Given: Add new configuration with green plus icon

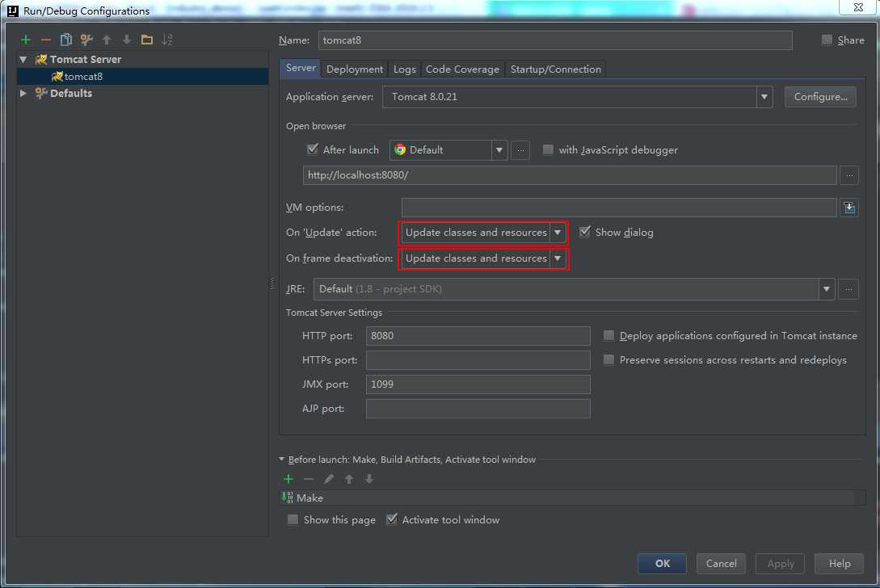Looking at the screenshot, I should click(x=26, y=40).
